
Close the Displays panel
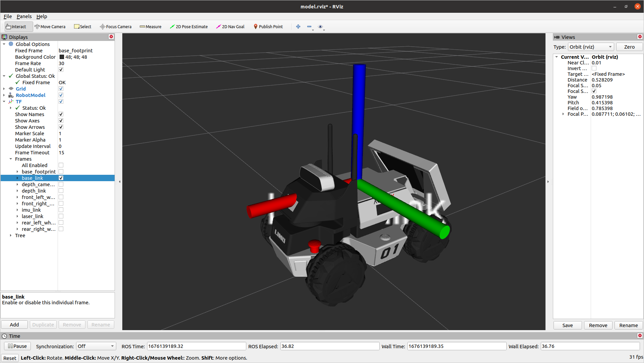pos(111,37)
